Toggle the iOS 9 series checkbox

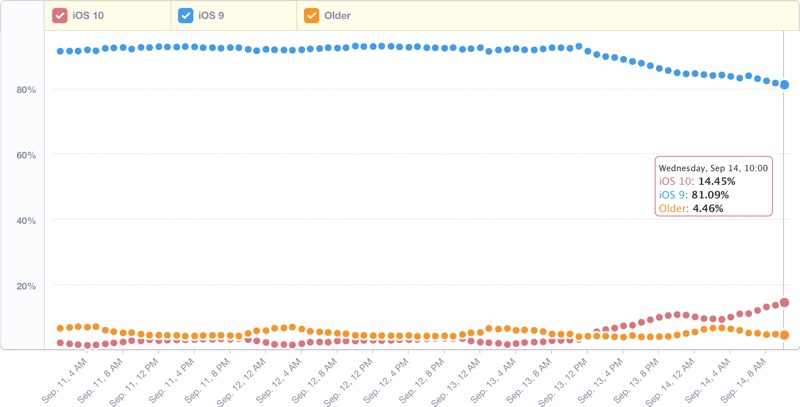[x=185, y=15]
